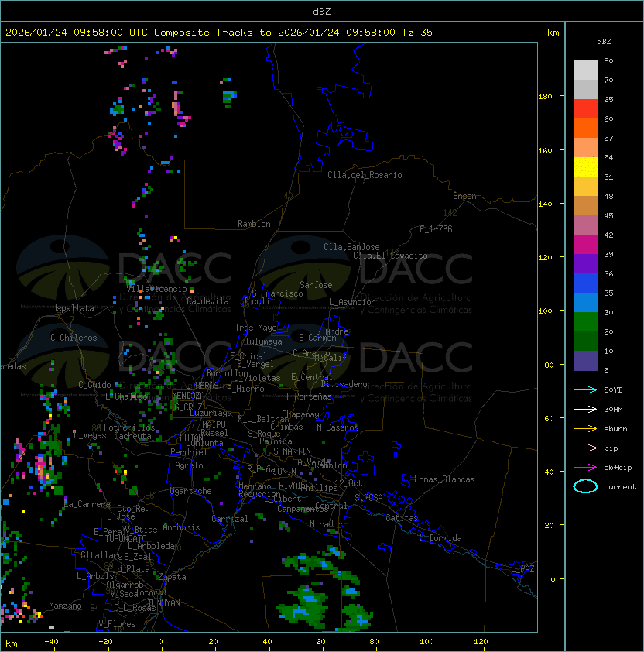The height and width of the screenshot is (652, 644).
Task: Pick the light gray swatch below 80
Action: click(x=585, y=70)
